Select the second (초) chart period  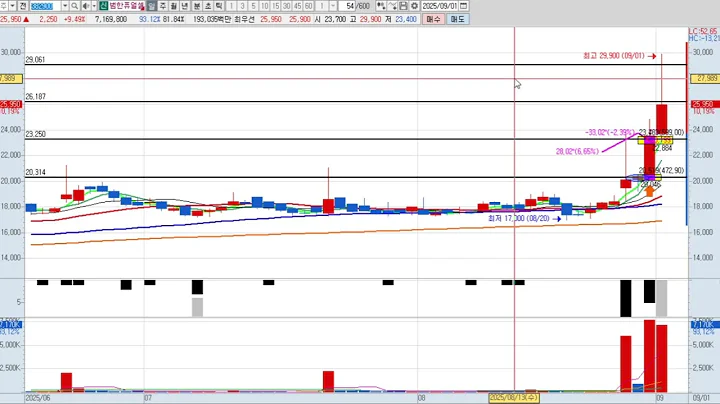pos(208,6)
